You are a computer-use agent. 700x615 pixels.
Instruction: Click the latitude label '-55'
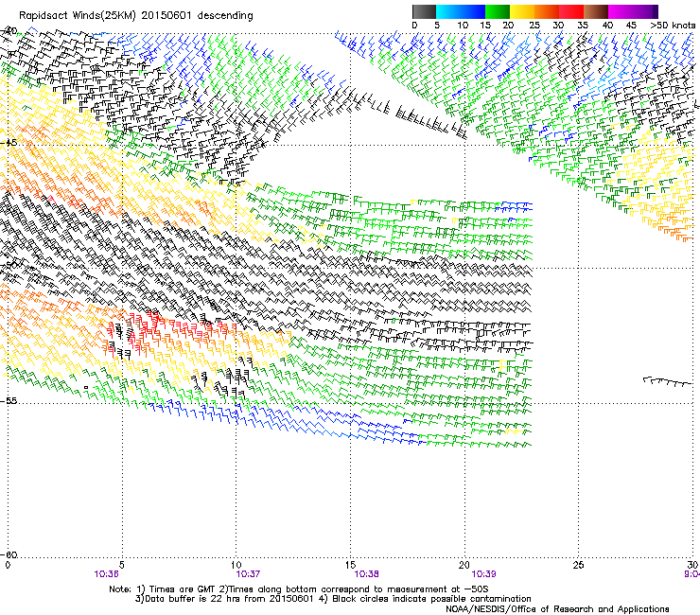pyautogui.click(x=9, y=400)
